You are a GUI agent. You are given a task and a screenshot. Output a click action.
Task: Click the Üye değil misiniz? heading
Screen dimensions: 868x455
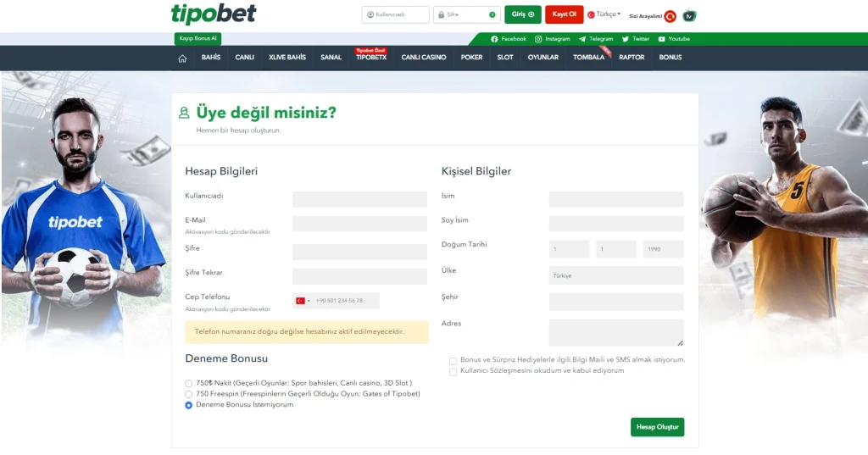point(266,113)
